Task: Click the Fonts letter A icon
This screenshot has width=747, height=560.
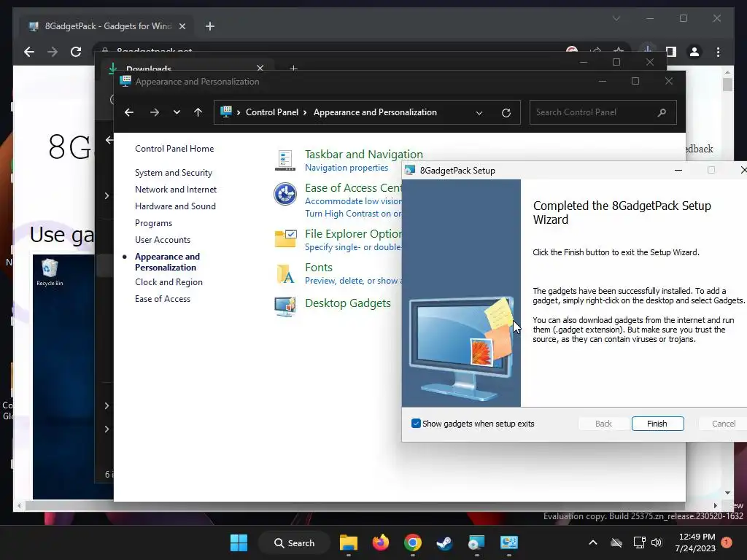Action: 285,274
